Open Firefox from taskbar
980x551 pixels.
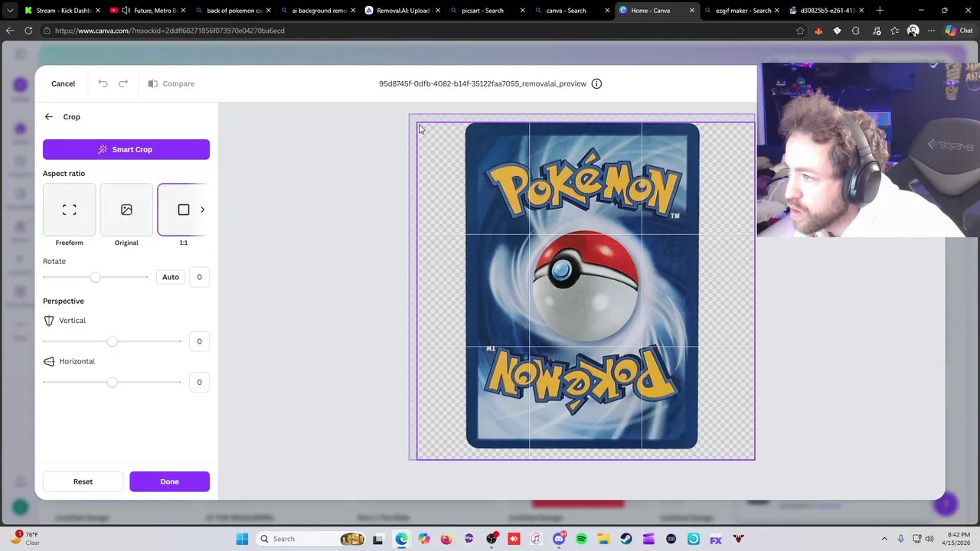[x=446, y=539]
